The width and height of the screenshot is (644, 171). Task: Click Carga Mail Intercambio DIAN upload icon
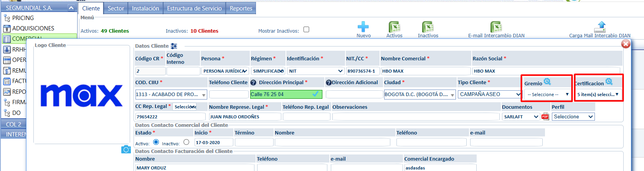[x=599, y=27]
